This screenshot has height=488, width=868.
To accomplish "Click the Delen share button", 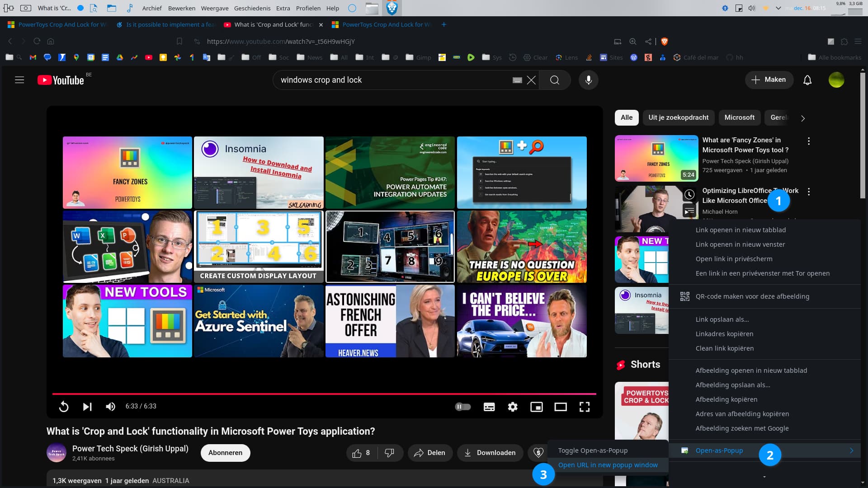I will [x=430, y=453].
